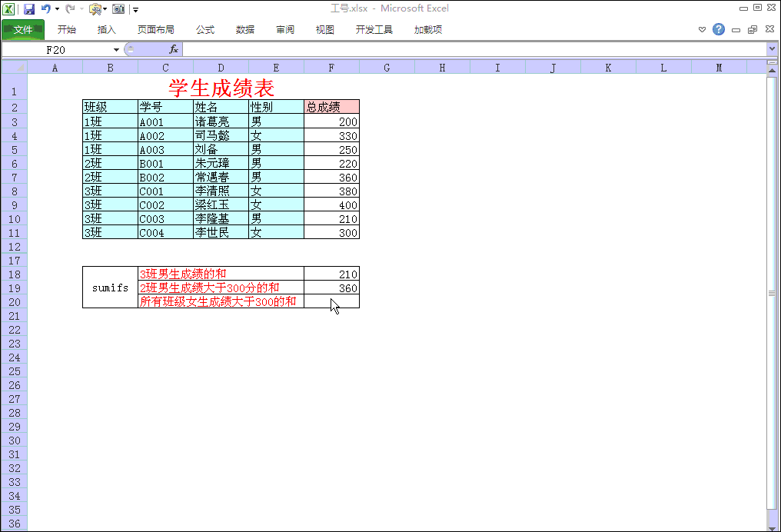Select the score cell 330
This screenshot has width=781, height=532.
tap(331, 135)
